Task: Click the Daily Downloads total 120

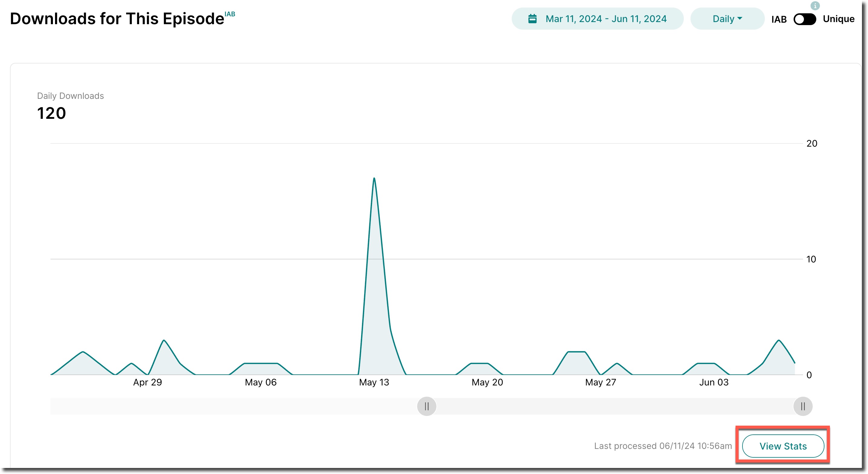Action: click(51, 113)
